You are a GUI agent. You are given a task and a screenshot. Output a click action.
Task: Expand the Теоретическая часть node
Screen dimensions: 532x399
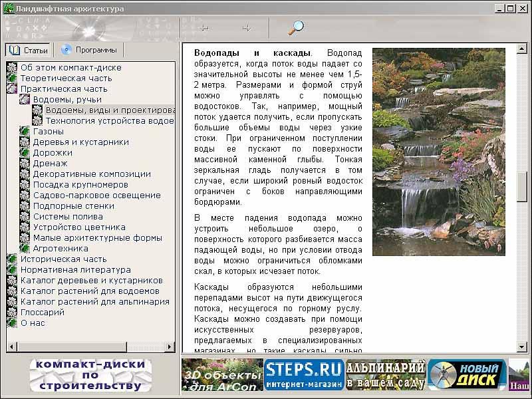coord(12,78)
